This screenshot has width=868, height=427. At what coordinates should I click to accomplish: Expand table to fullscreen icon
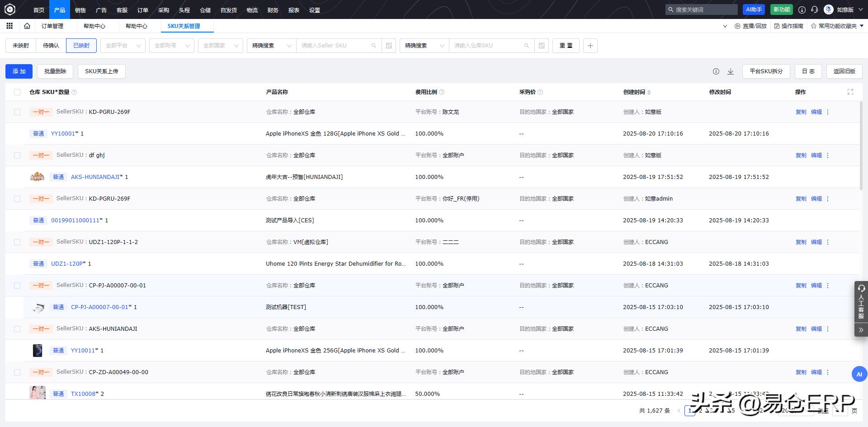[x=850, y=92]
